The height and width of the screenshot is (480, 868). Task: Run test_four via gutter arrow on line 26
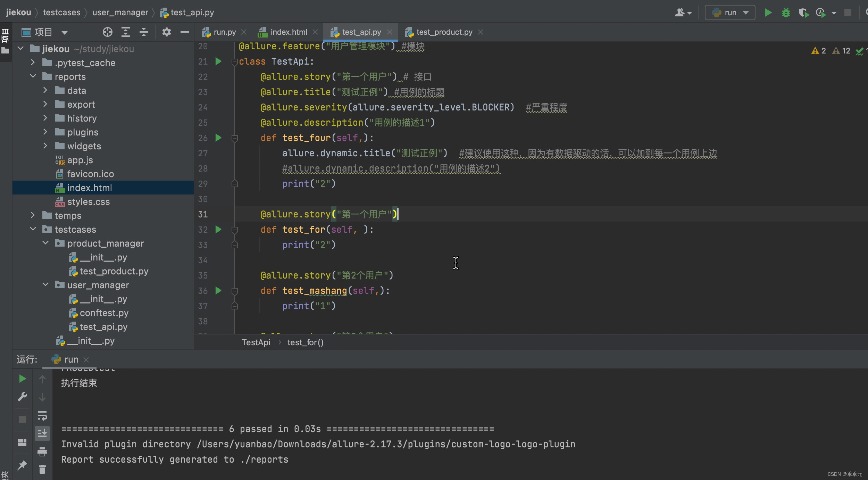coord(218,138)
